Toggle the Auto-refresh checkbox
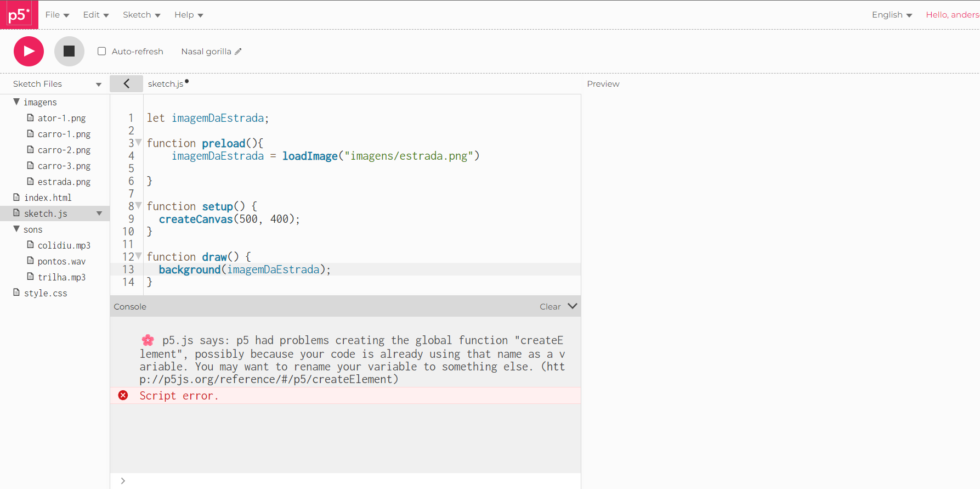Viewport: 980px width, 489px height. click(x=101, y=51)
